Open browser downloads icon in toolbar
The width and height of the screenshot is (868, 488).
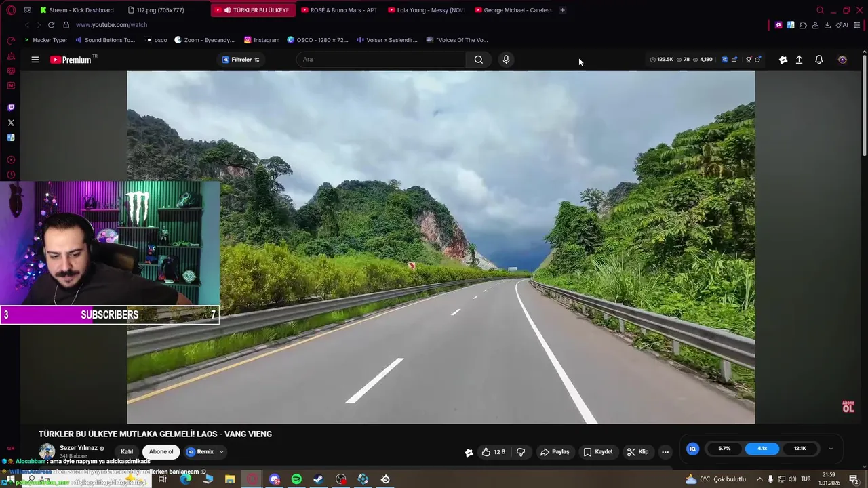coord(827,25)
